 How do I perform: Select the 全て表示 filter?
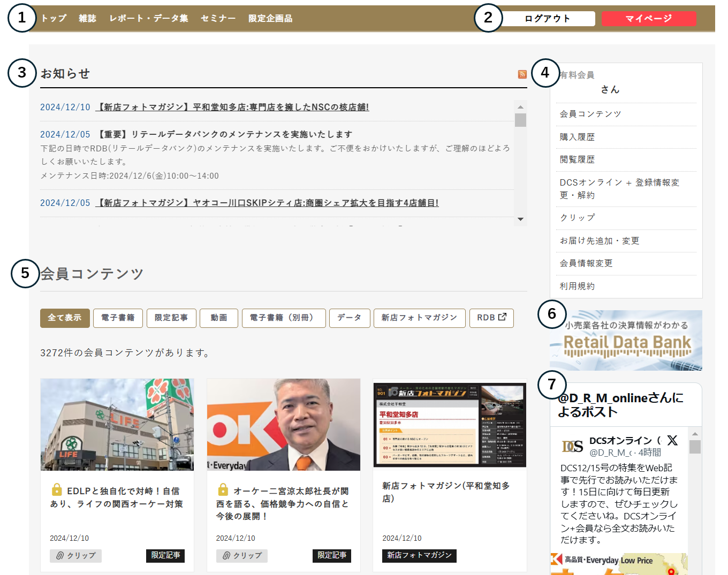pyautogui.click(x=65, y=318)
